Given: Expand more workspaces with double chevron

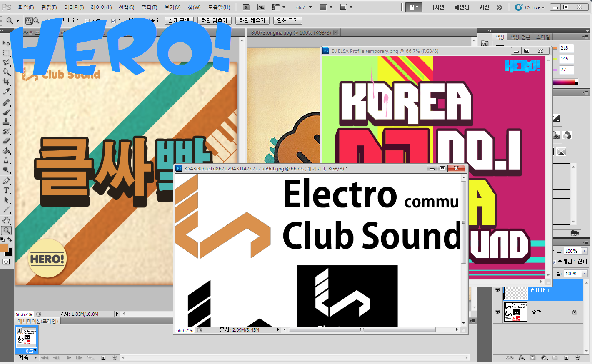Looking at the screenshot, I should coord(500,7).
